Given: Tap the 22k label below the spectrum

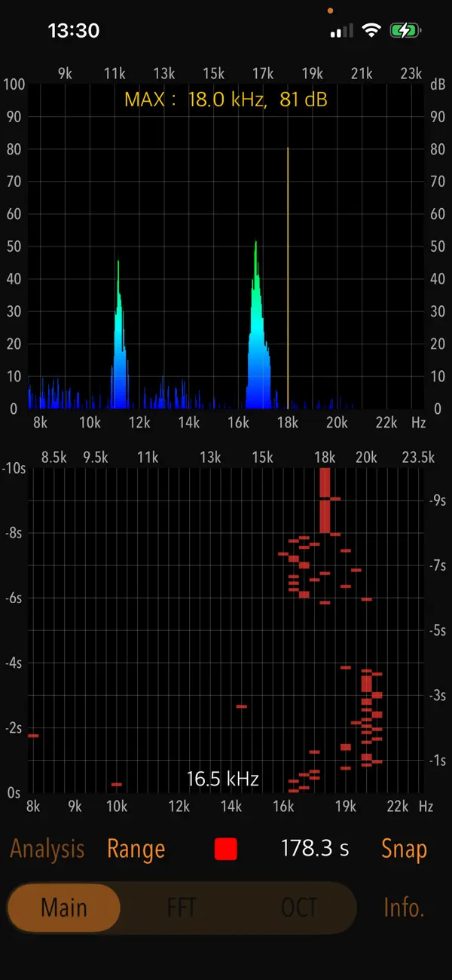Looking at the screenshot, I should (386, 423).
